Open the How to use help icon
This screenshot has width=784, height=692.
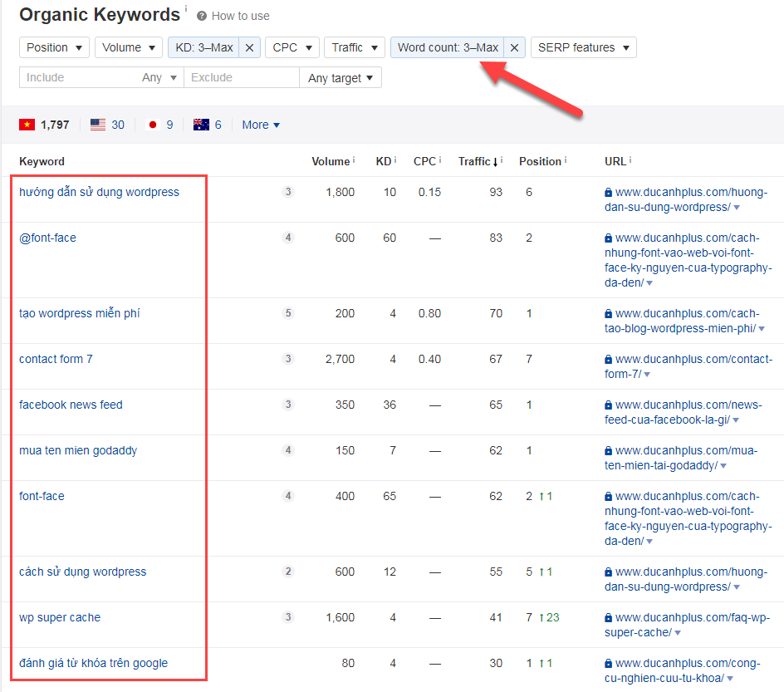pyautogui.click(x=202, y=16)
